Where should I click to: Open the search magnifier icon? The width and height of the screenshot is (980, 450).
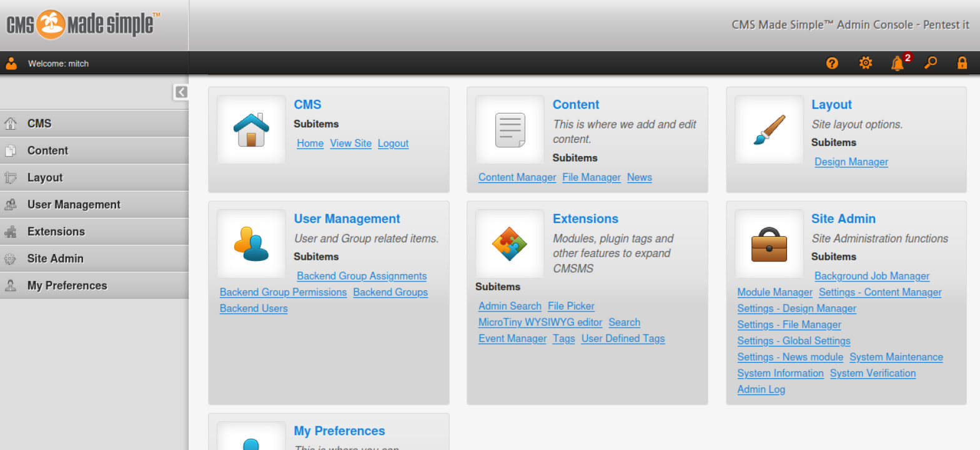(x=931, y=63)
